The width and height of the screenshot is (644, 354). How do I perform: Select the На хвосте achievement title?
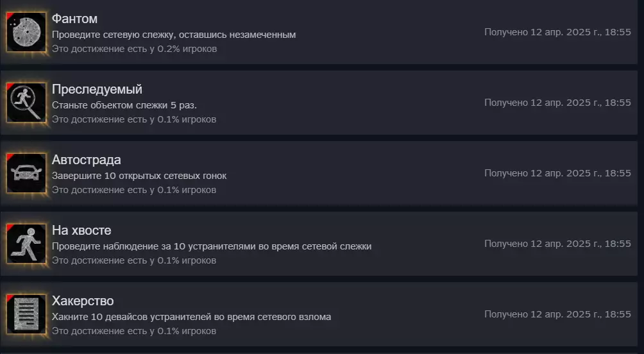[81, 231]
